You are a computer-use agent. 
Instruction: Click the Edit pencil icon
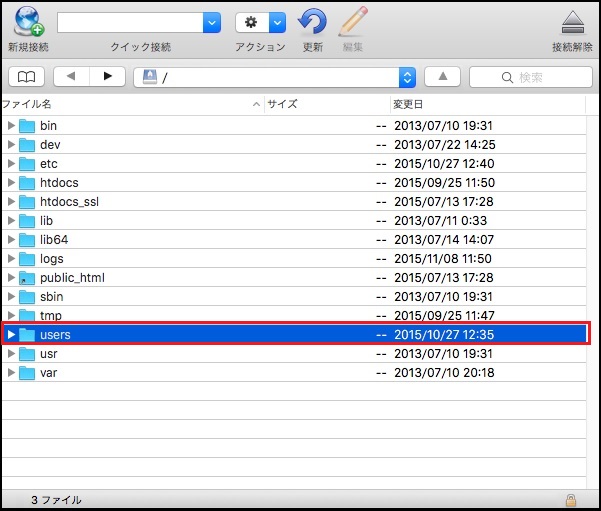[352, 22]
